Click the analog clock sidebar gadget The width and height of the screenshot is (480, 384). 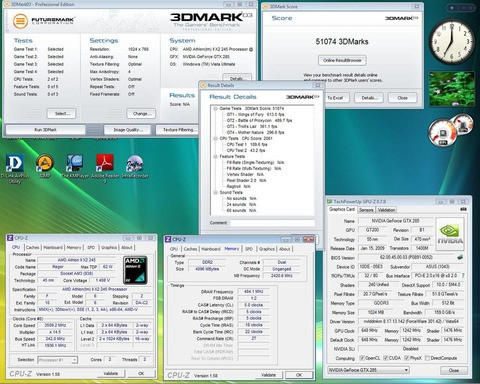pyautogui.click(x=452, y=42)
